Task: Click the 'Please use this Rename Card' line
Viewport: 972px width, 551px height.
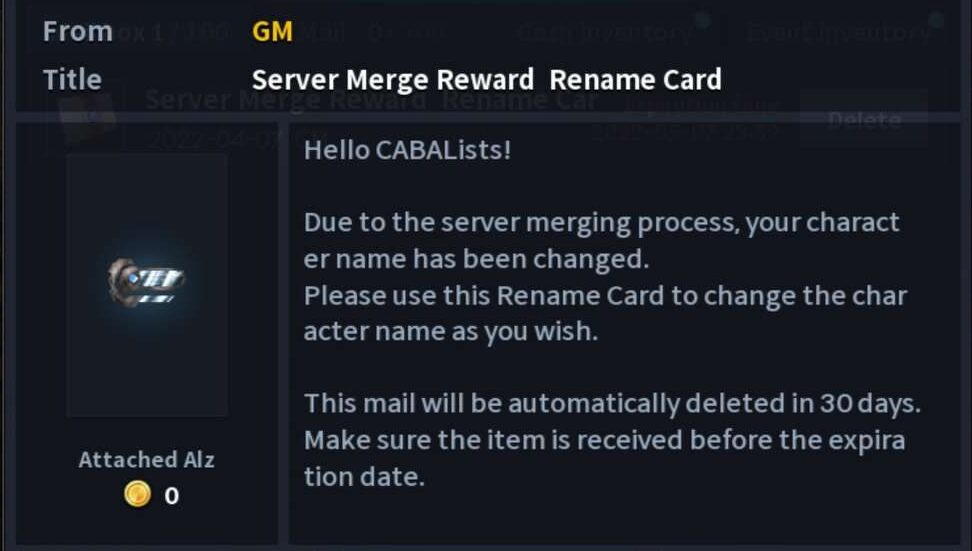Action: tap(605, 297)
